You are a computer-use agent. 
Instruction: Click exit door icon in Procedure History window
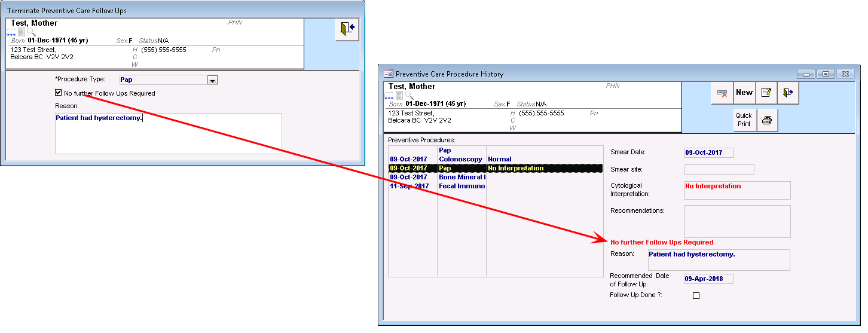tap(788, 93)
